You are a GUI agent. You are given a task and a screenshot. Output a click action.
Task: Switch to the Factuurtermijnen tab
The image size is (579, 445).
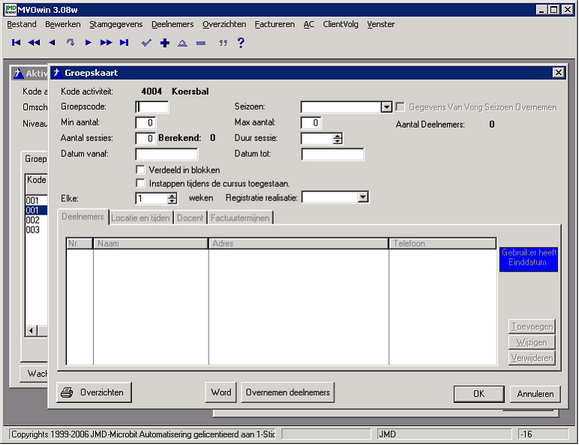(x=240, y=218)
